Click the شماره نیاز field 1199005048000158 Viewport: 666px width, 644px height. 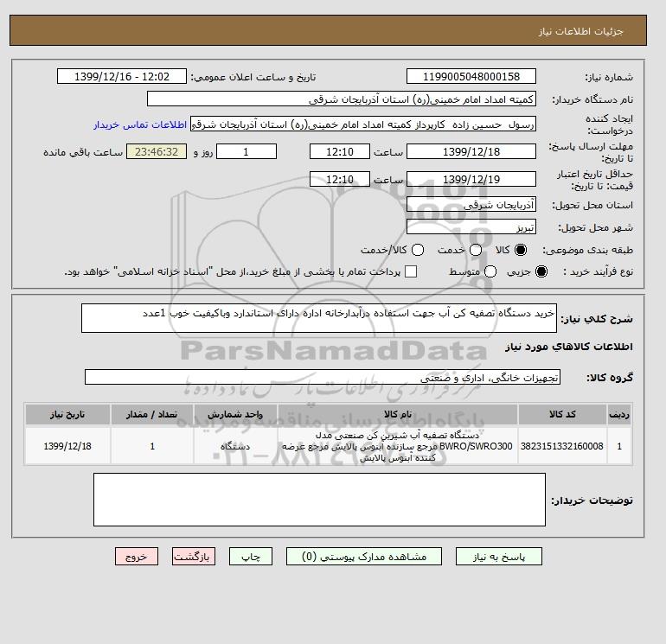471,76
